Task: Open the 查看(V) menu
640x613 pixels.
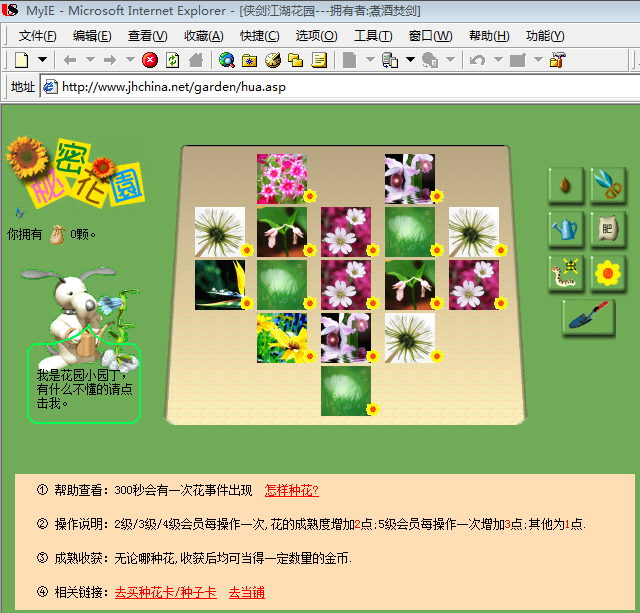Action: coord(147,36)
